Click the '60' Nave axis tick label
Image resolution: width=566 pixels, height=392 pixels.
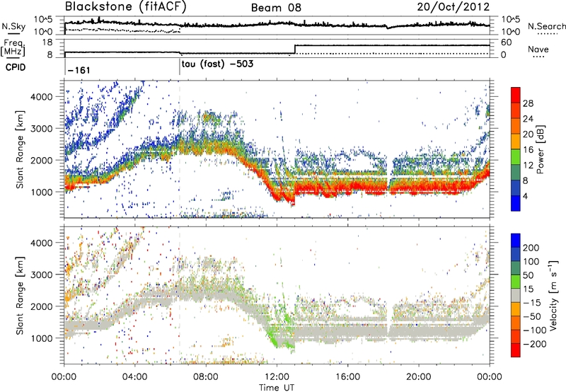click(x=507, y=42)
